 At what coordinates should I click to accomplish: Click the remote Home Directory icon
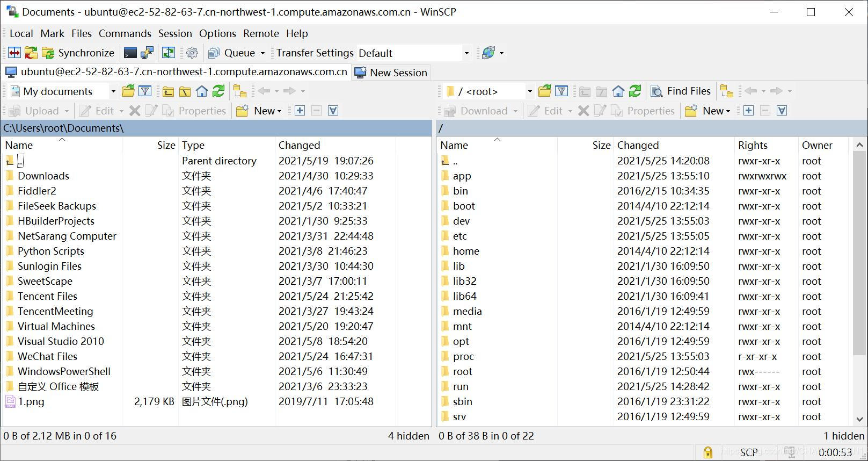coord(618,91)
